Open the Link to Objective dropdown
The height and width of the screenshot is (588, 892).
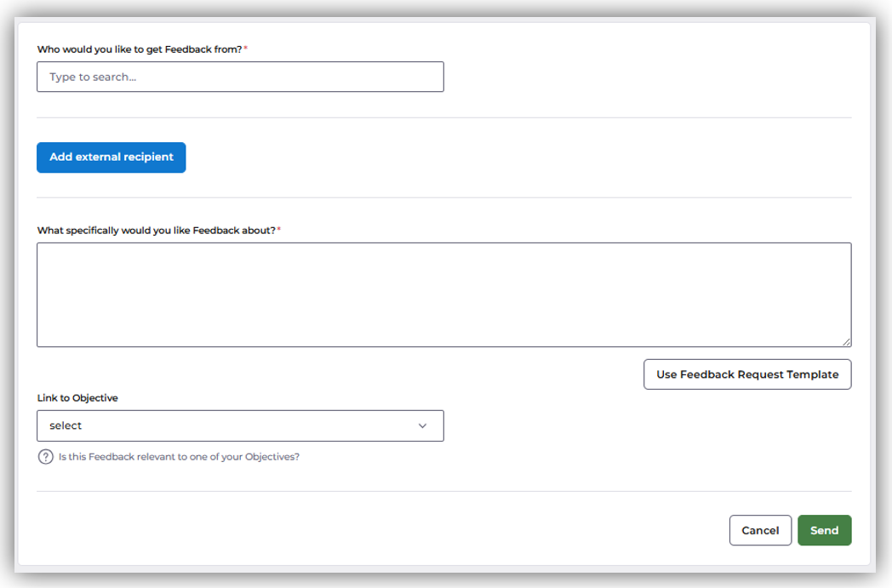tap(240, 425)
